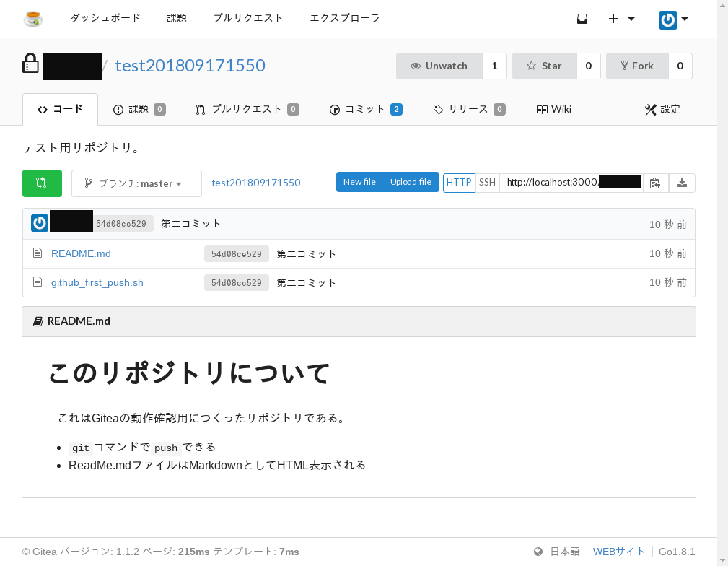Select the コード tab
The height and width of the screenshot is (566, 728).
pos(61,109)
